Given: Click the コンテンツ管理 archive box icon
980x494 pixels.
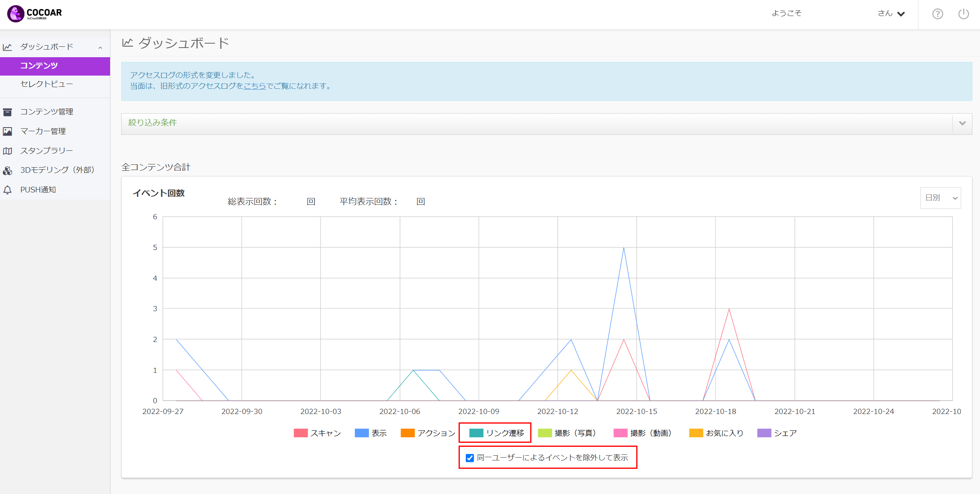Looking at the screenshot, I should click(x=8, y=112).
